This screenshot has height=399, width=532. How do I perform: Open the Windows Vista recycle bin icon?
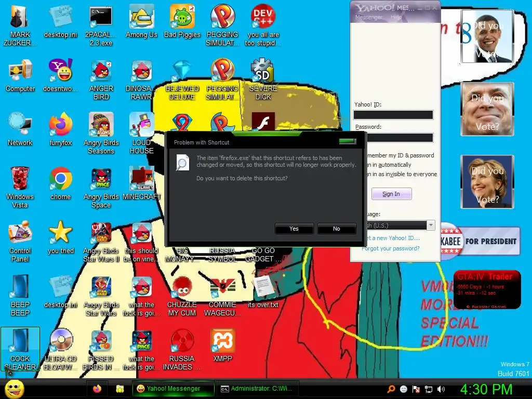coord(20,187)
